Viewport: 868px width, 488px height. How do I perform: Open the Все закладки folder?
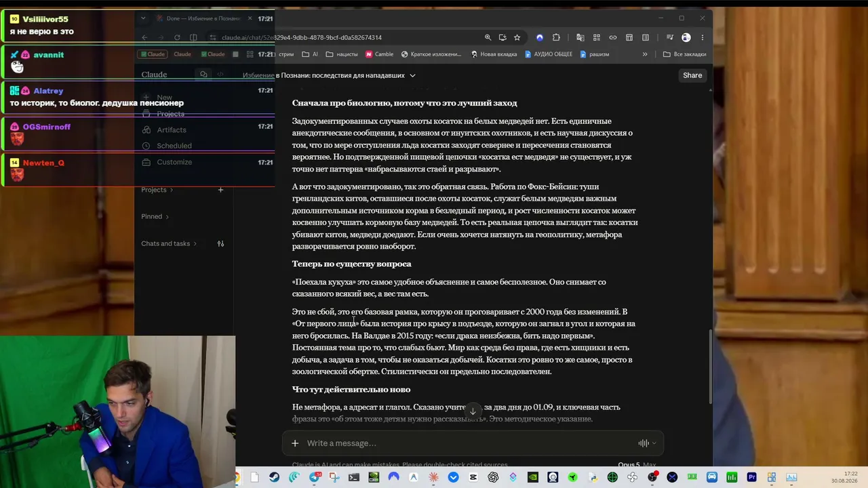pyautogui.click(x=684, y=54)
